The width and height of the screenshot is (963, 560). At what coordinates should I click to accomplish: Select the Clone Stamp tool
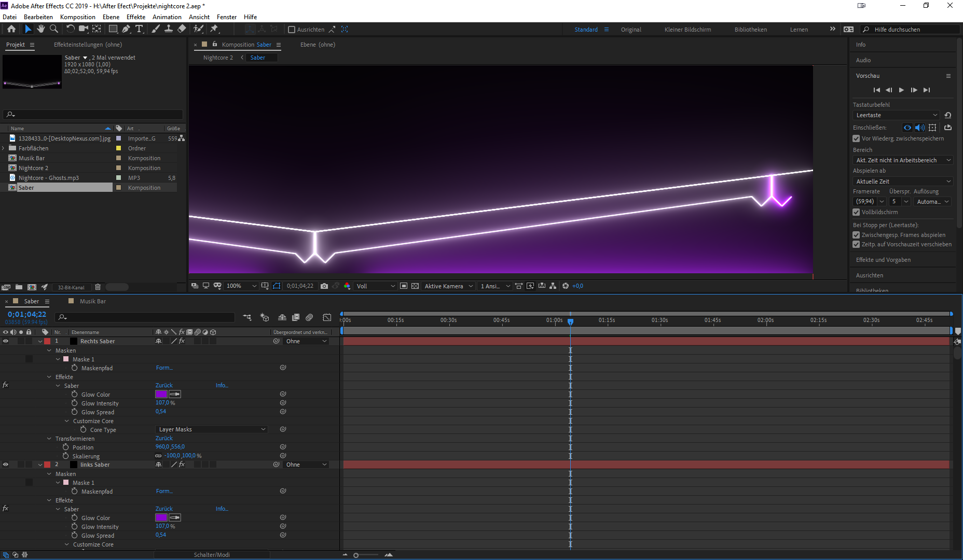point(169,29)
